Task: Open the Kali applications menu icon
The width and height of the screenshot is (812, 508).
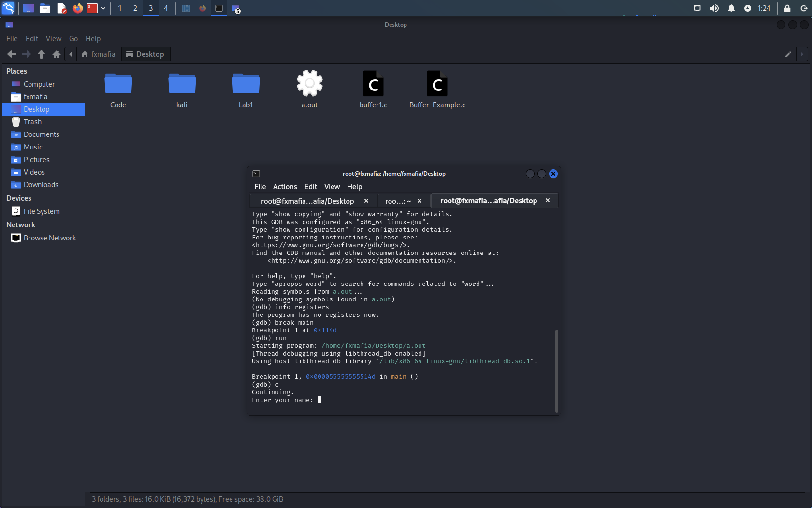Action: point(8,8)
